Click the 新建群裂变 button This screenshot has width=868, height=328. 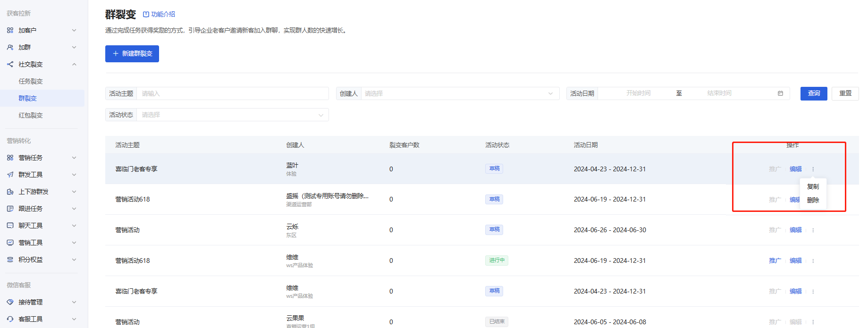tap(132, 54)
